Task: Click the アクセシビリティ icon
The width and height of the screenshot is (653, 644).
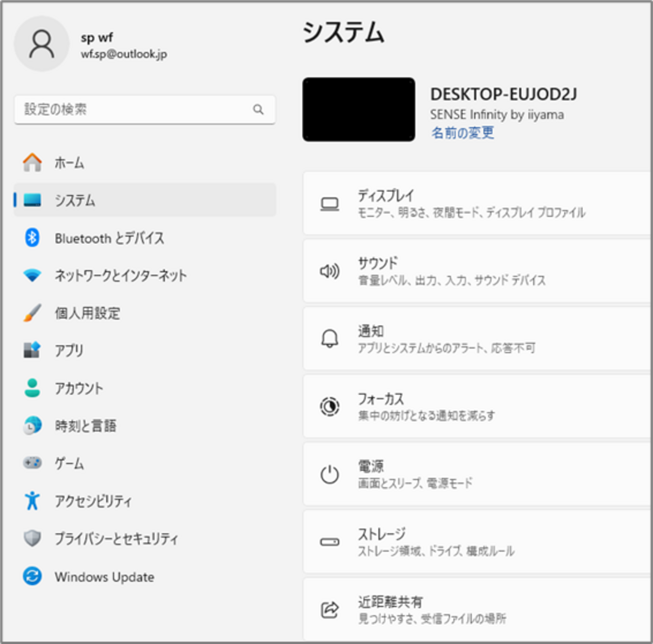Action: pyautogui.click(x=32, y=501)
